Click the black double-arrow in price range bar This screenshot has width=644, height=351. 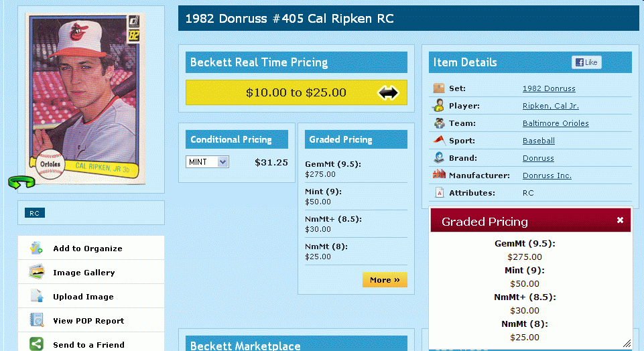388,93
